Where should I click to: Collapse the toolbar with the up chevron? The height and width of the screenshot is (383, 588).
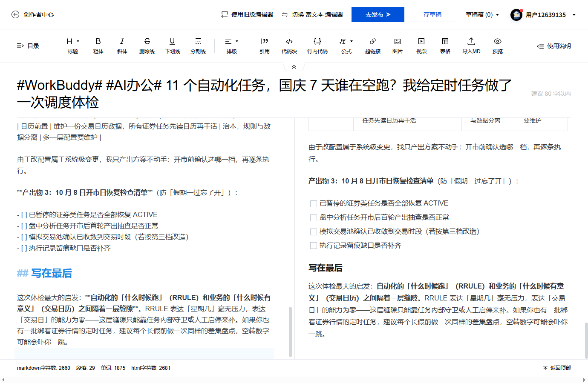[294, 67]
